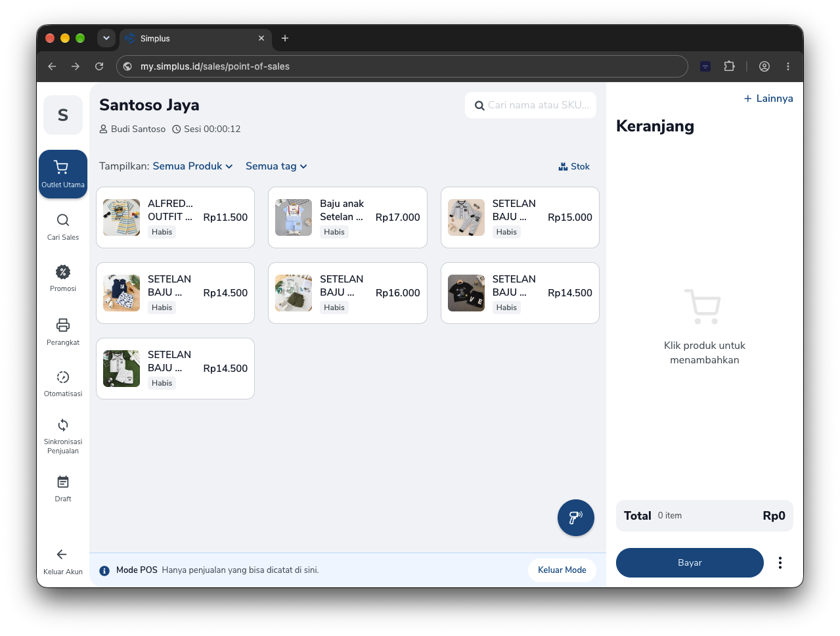The image size is (840, 636).
Task: Click the Budi Santoso user label
Action: [133, 129]
